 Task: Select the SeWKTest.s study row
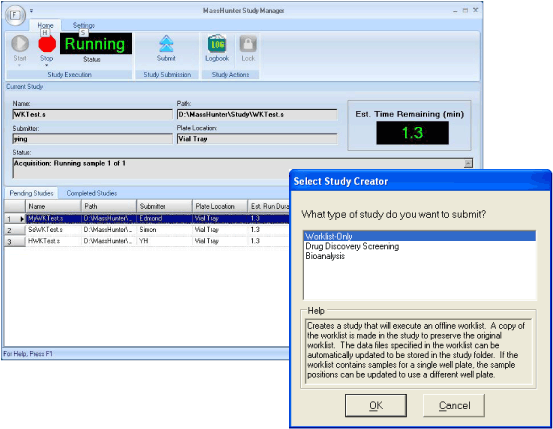147,230
